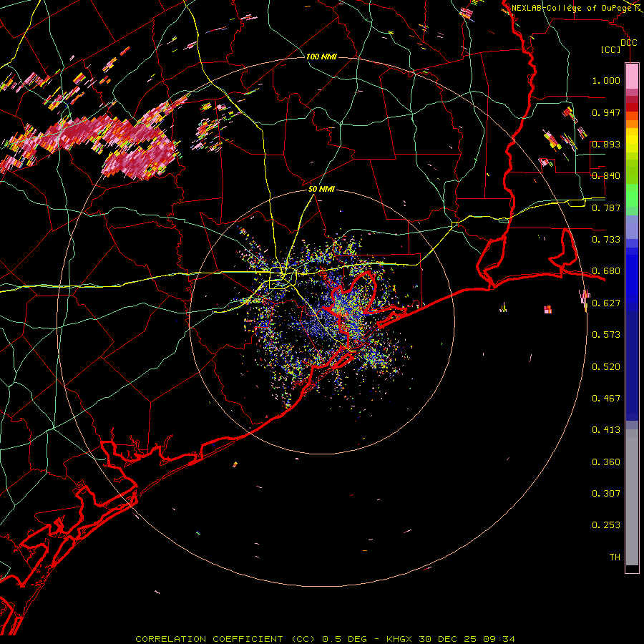Click the Correlation Coefficient KHGX caption
This screenshot has height=644, width=644.
point(325,639)
